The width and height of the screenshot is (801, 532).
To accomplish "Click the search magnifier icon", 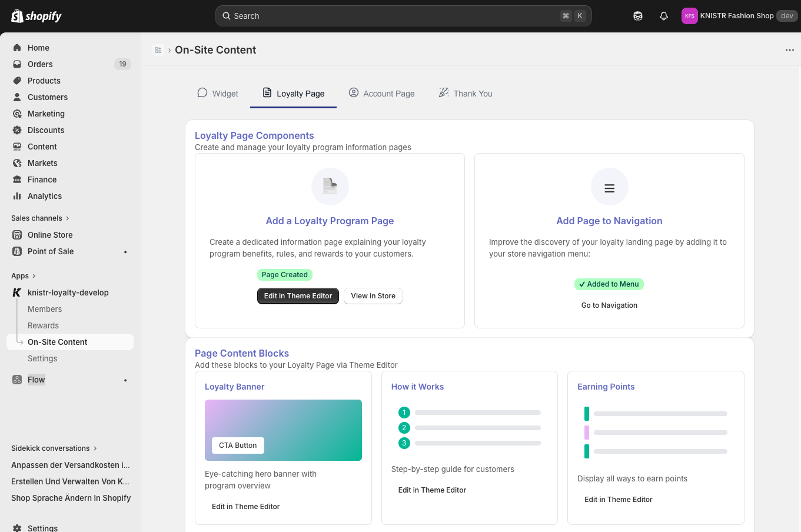I will (x=227, y=16).
